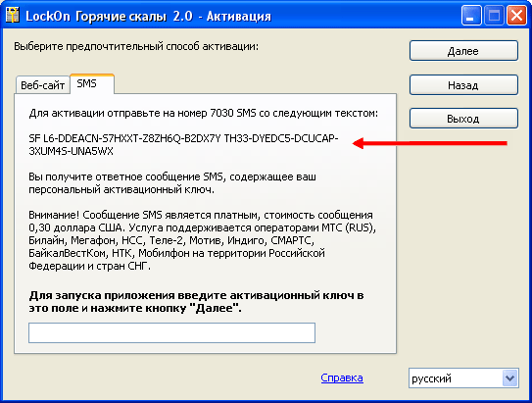The height and width of the screenshot is (403, 532).
Task: Close the activation window
Action: point(516,16)
